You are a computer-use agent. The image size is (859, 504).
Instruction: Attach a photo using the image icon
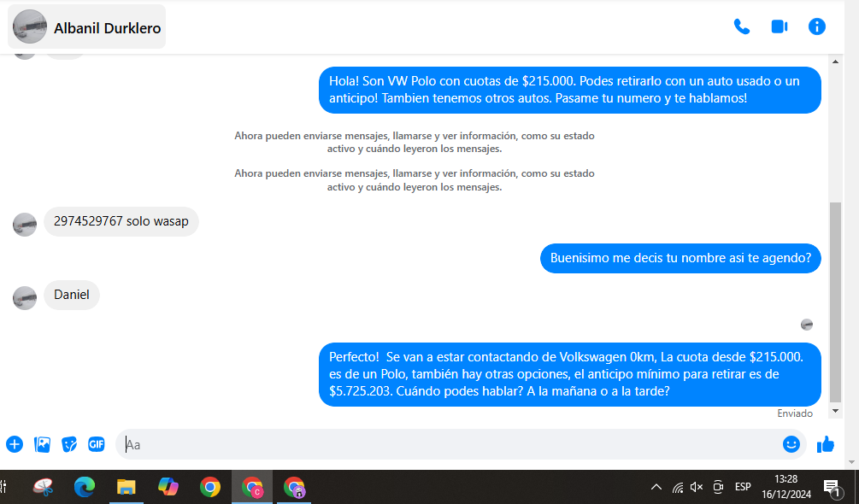coord(42,444)
